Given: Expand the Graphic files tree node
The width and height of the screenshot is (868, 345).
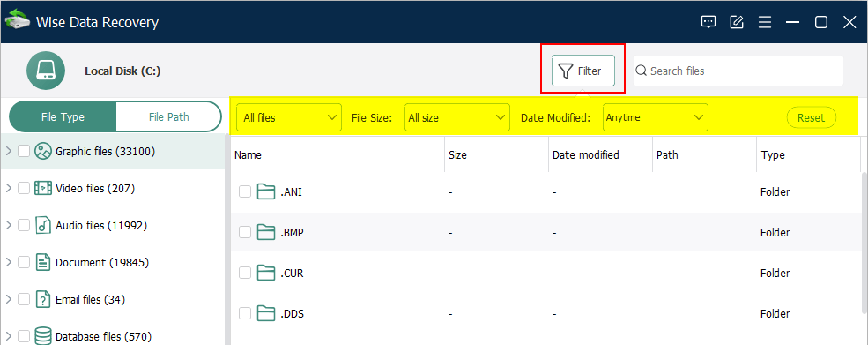Looking at the screenshot, I should [x=8, y=151].
